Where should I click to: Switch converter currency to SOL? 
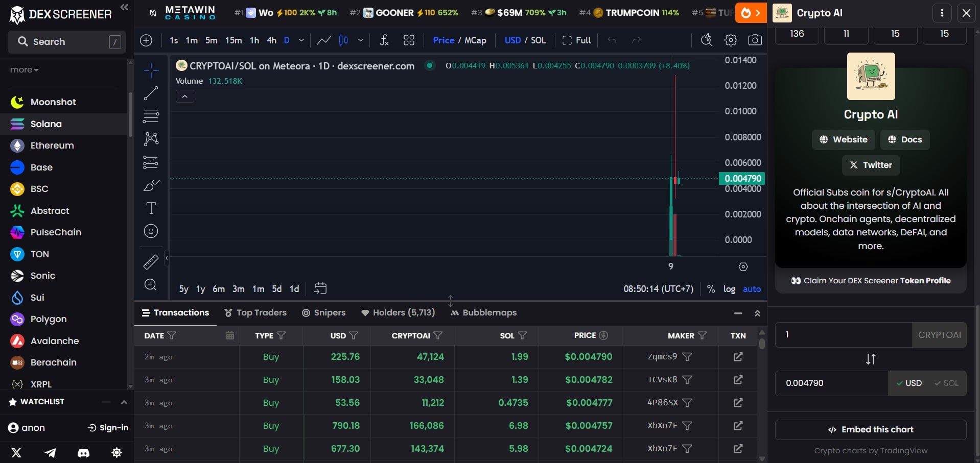coord(946,383)
